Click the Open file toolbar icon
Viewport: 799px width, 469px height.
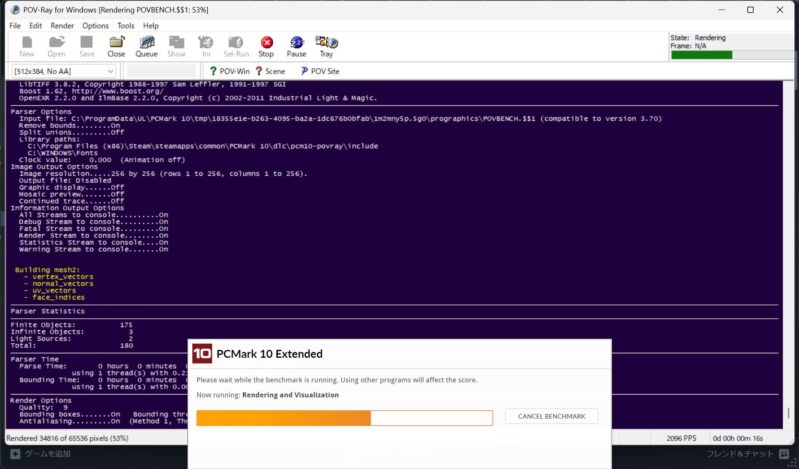click(x=56, y=46)
